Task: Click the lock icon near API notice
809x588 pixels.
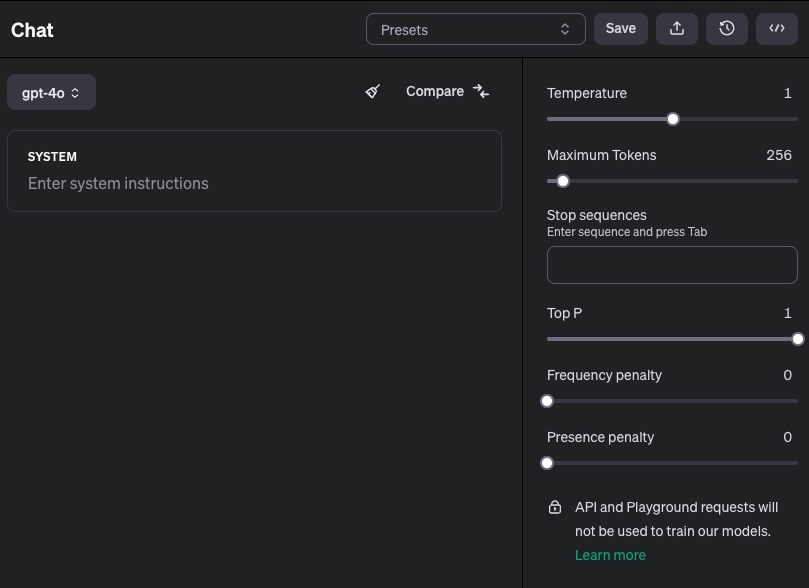Action: [x=555, y=508]
